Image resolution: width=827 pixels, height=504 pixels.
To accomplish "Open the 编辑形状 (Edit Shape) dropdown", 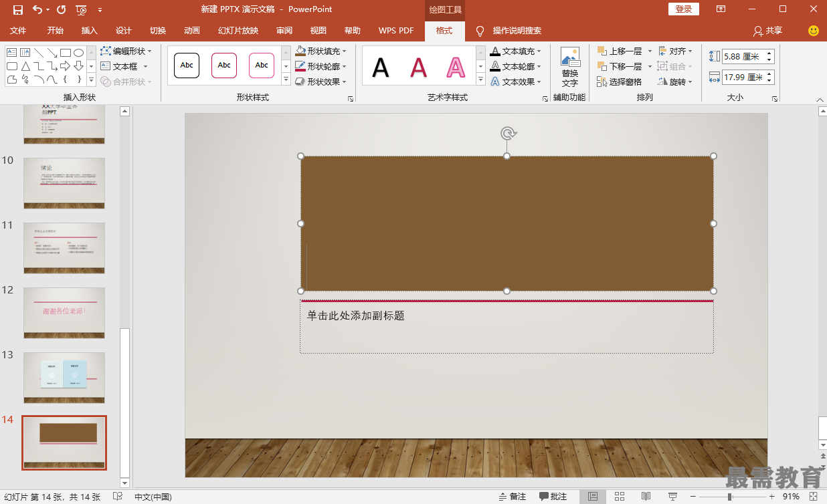I will coord(126,51).
